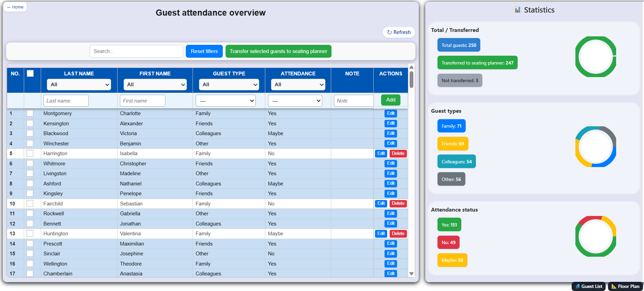644x291 pixels.
Task: Click the Maybe: 50 badge
Action: pyautogui.click(x=452, y=260)
